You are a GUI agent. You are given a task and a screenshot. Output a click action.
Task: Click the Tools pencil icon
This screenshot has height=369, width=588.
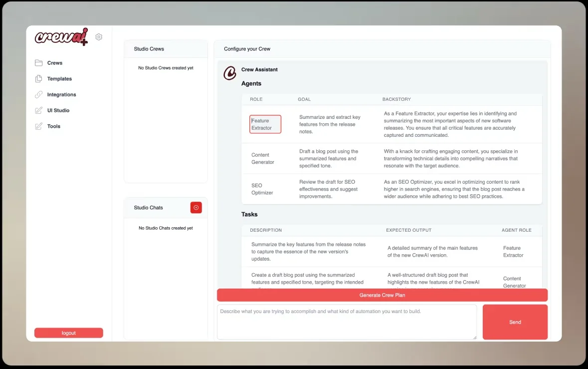coord(38,126)
